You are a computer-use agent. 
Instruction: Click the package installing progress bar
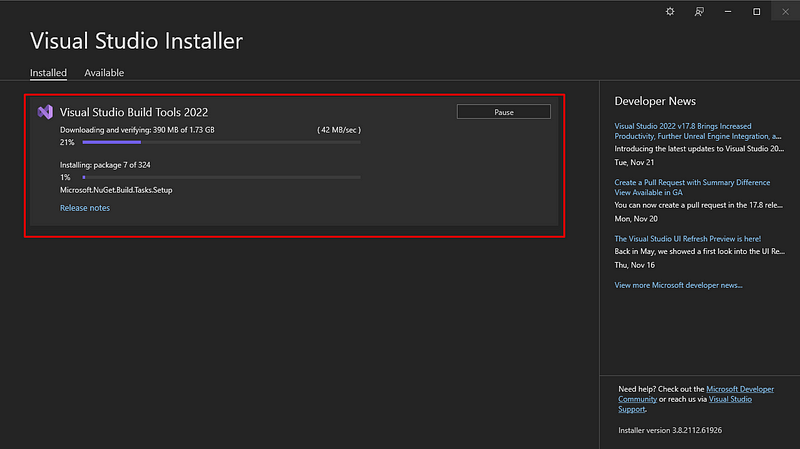point(221,178)
